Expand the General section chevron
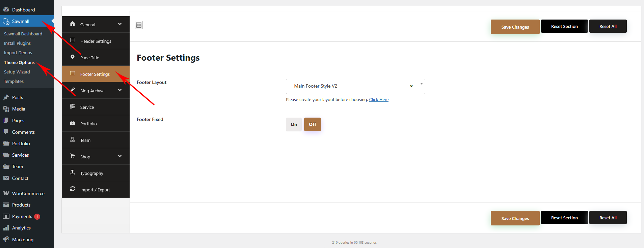This screenshot has height=248, width=644. 120,24
